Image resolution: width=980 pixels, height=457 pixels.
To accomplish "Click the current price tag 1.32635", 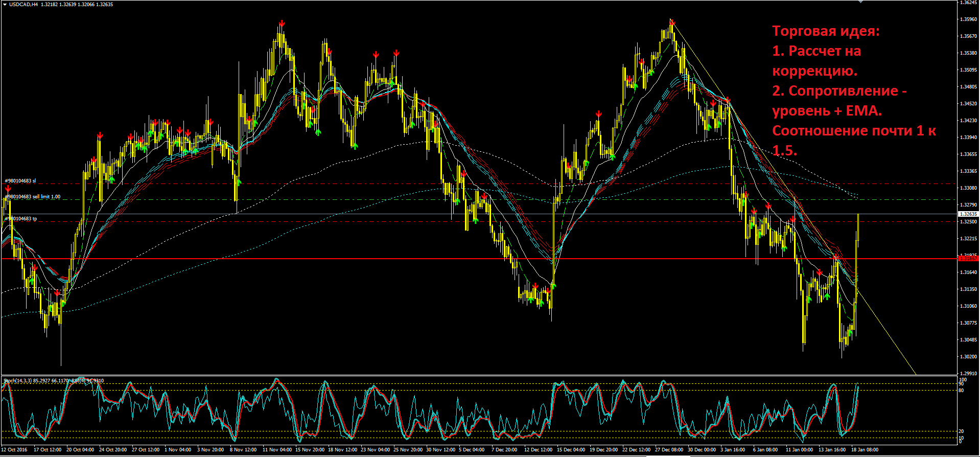I will 968,214.
